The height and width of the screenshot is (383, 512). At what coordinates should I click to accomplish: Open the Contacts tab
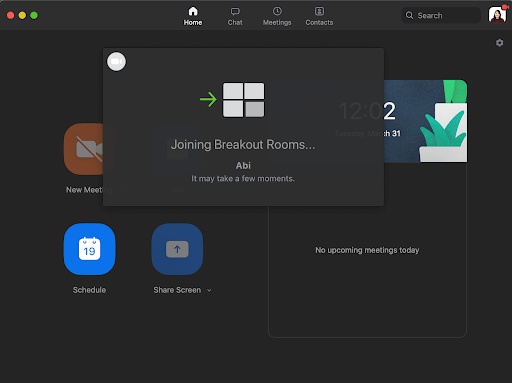pos(319,16)
